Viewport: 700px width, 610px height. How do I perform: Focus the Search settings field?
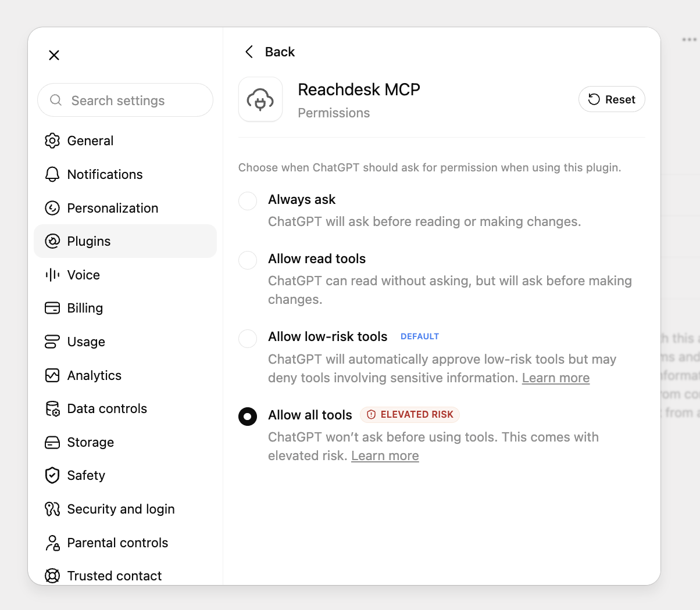pyautogui.click(x=125, y=100)
